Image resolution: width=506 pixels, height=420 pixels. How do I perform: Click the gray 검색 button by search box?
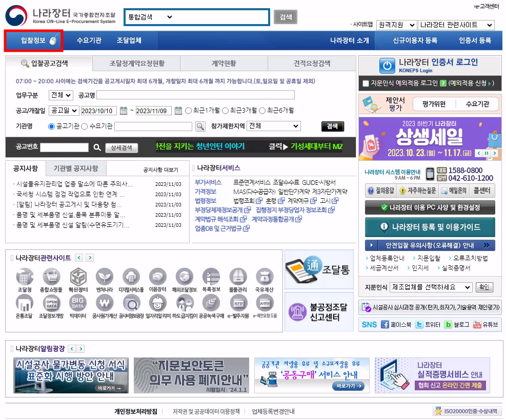coord(286,17)
